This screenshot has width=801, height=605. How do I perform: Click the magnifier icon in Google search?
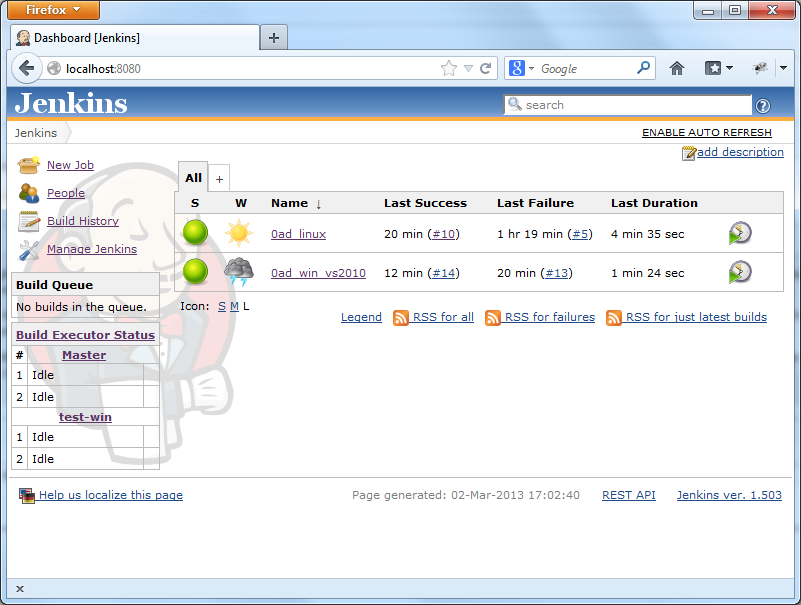pos(643,67)
